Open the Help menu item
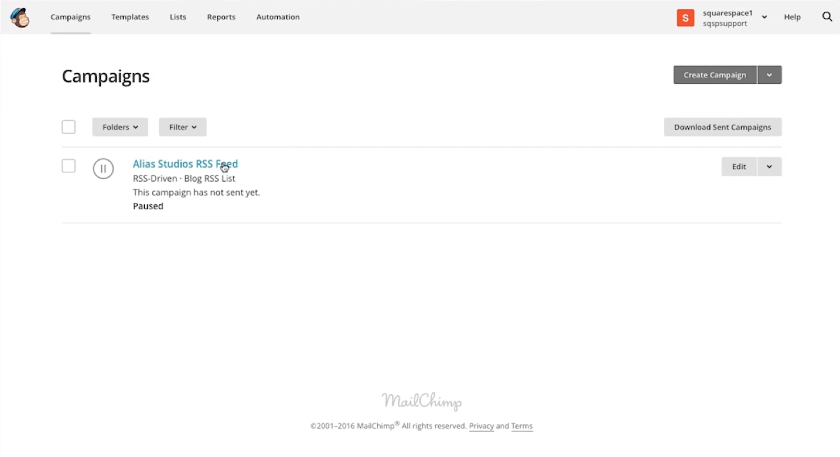 [792, 17]
